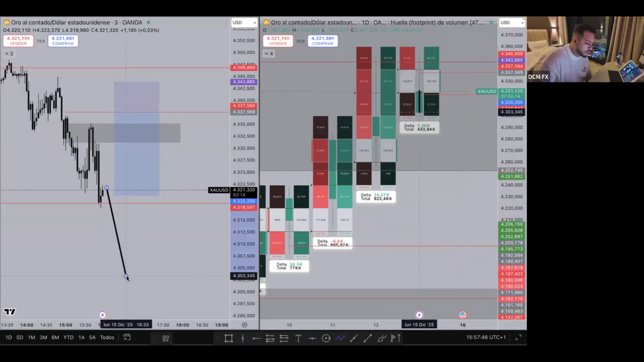
Task: Click VENDER 4.321,150 button on left chart
Action: click(18, 41)
